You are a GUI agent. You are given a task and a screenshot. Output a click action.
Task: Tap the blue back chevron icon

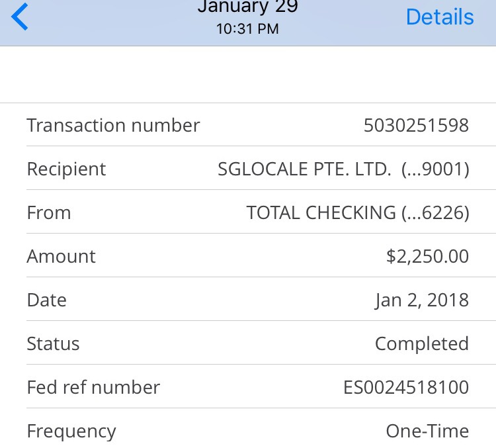20,17
